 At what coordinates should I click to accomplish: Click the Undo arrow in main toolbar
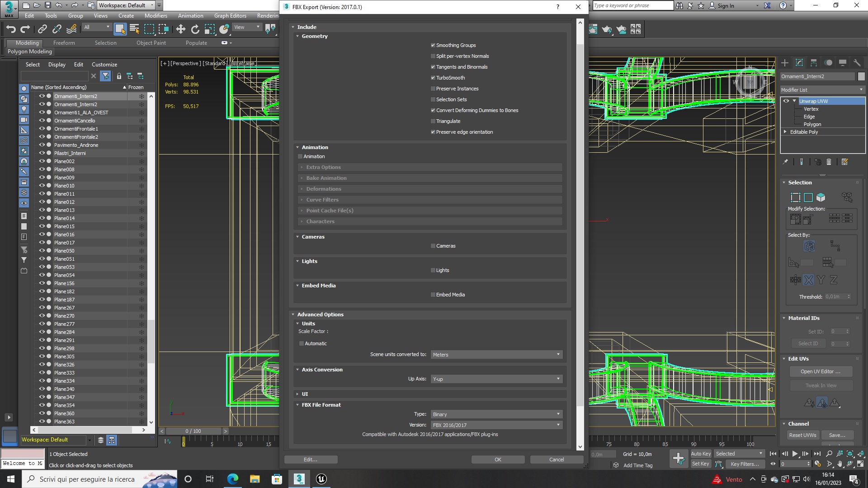click(11, 29)
